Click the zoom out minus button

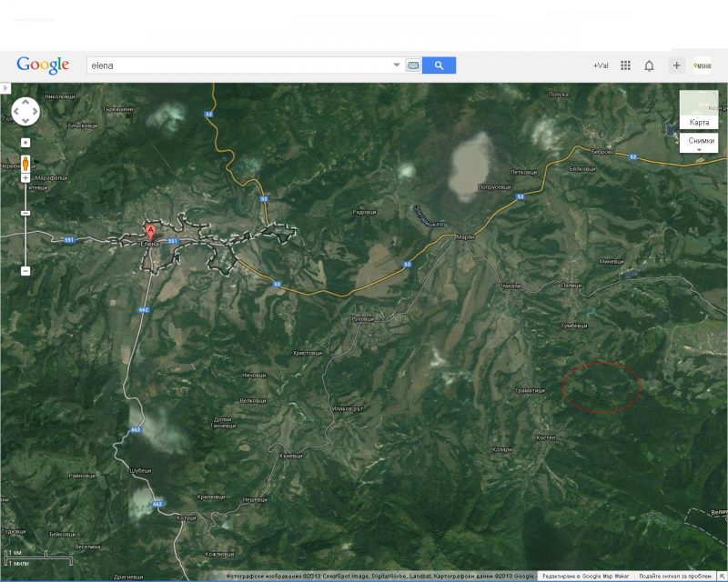(x=25, y=270)
